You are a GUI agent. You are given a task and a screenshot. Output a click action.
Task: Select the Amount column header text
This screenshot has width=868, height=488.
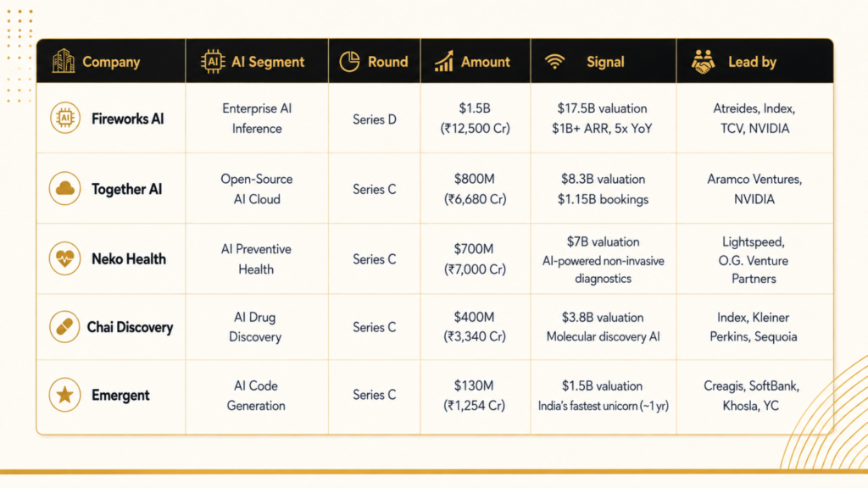tap(486, 62)
